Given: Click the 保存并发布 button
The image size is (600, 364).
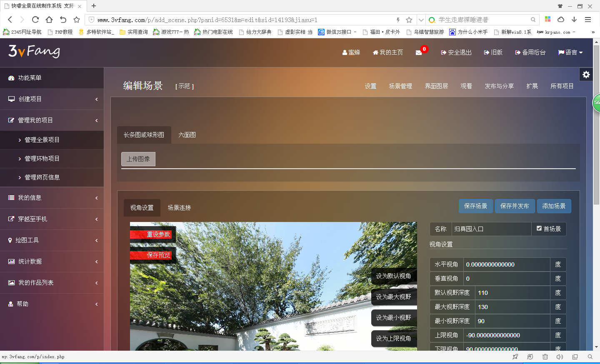Looking at the screenshot, I should [515, 206].
